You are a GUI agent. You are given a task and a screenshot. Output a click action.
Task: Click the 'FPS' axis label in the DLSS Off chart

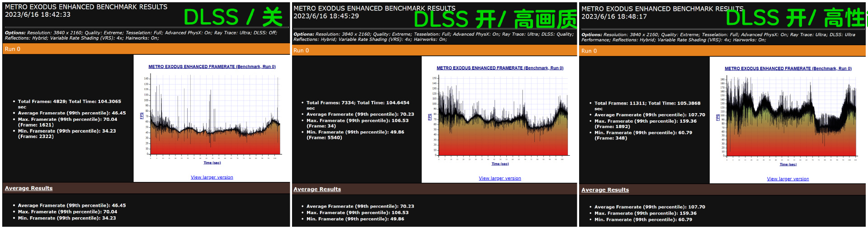(x=142, y=116)
